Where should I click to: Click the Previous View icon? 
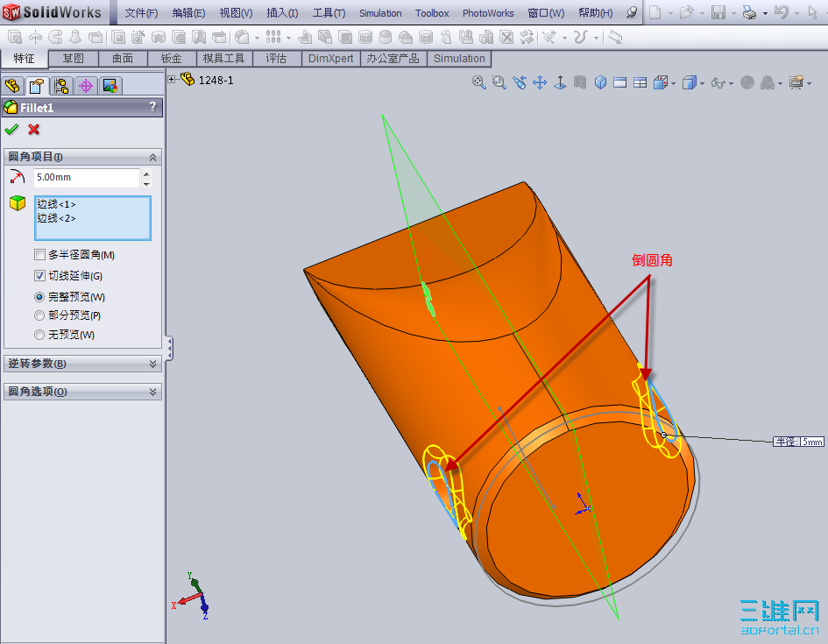(520, 82)
